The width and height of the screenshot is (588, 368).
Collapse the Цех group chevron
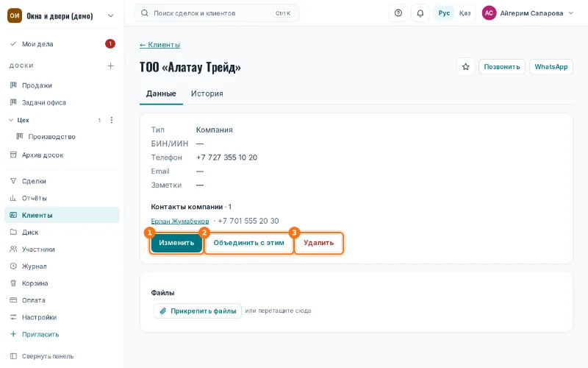pyautogui.click(x=11, y=120)
